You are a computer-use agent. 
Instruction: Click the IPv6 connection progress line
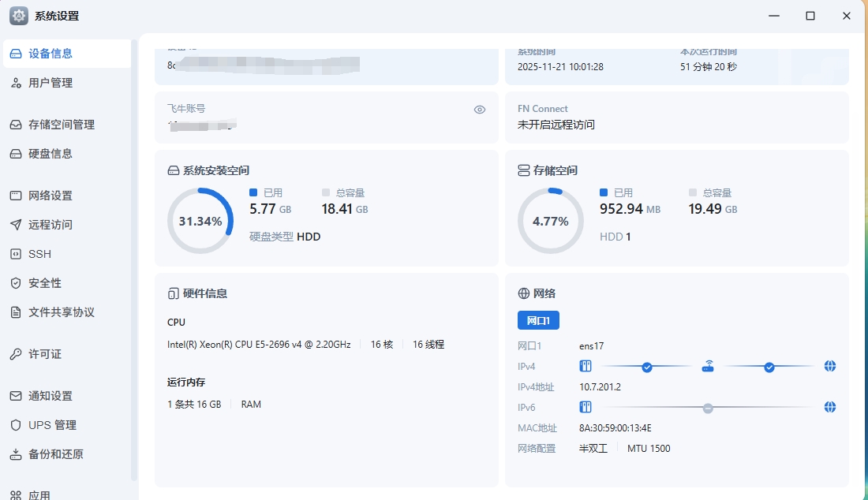point(708,408)
